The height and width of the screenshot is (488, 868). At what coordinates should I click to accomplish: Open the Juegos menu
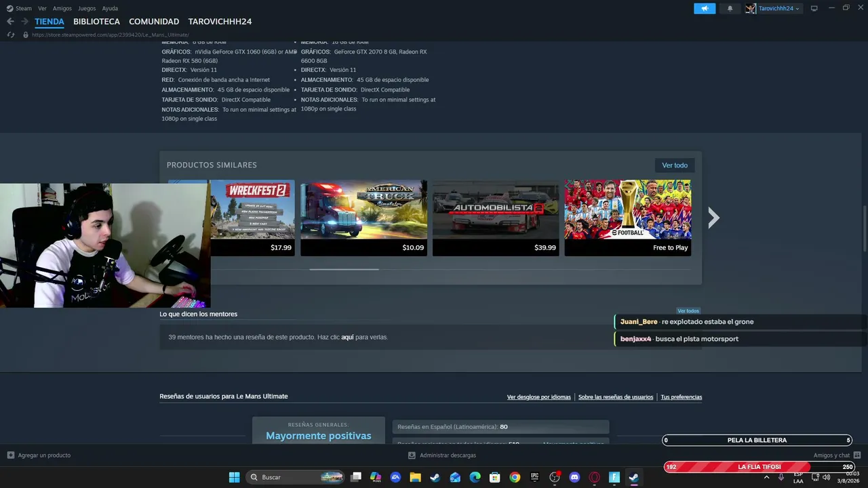click(87, 8)
